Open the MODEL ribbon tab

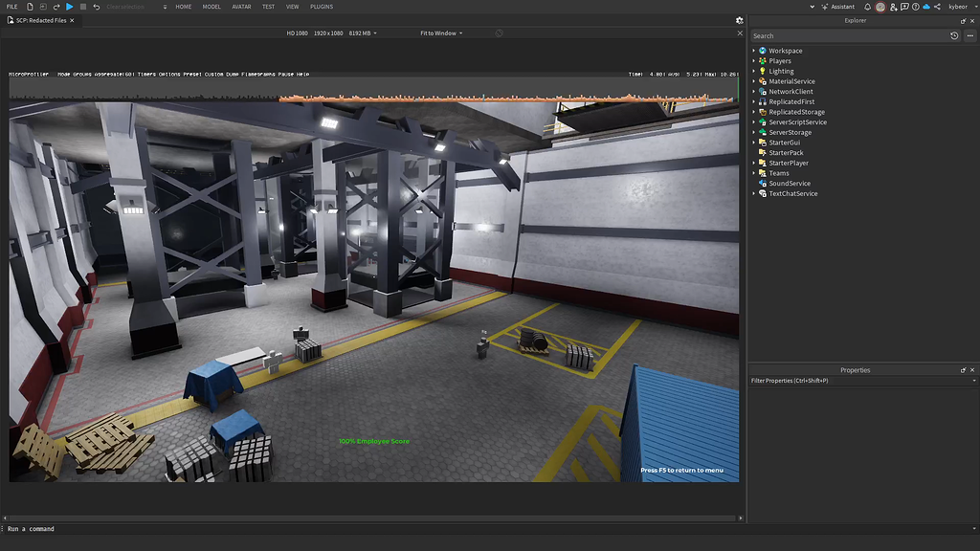tap(212, 7)
